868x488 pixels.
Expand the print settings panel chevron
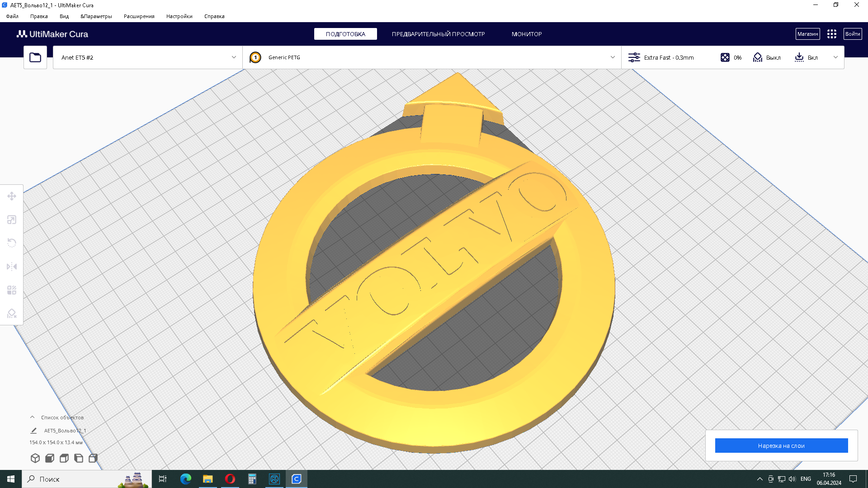tap(835, 57)
